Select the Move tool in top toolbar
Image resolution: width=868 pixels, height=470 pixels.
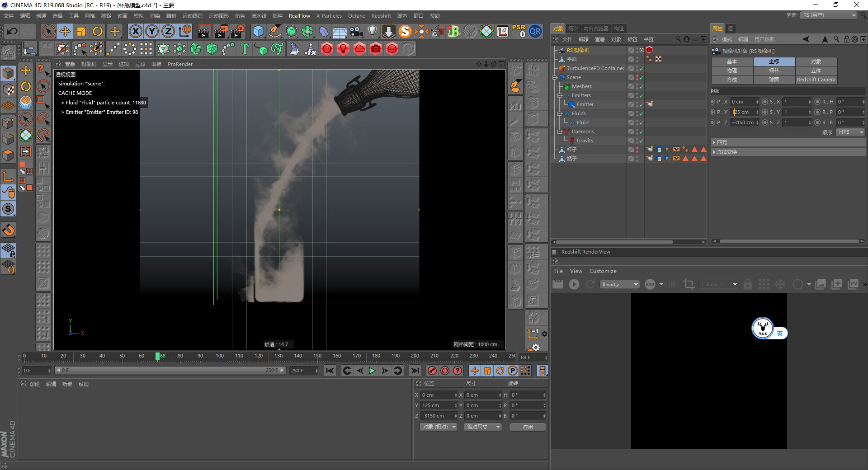65,31
